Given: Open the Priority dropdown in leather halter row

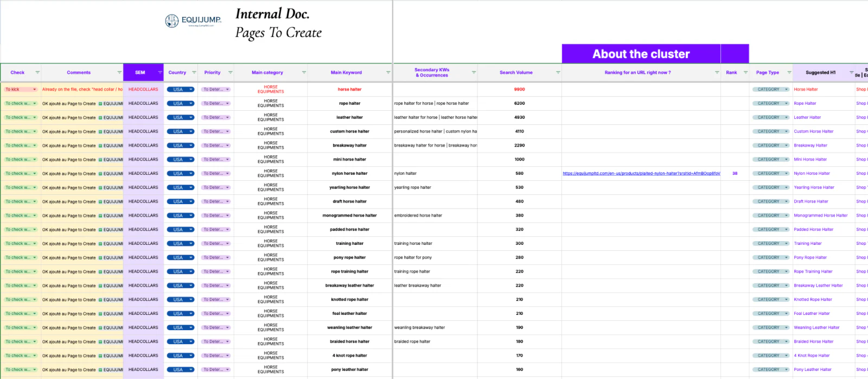Looking at the screenshot, I should [216, 117].
